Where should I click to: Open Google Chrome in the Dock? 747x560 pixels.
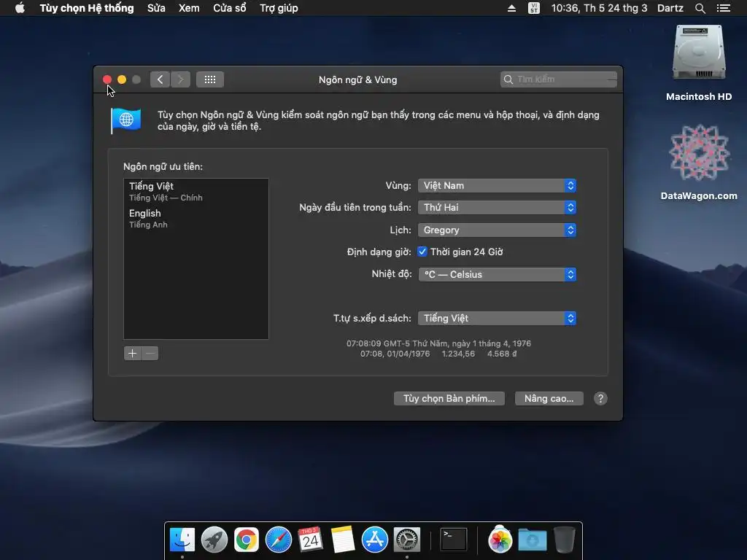(247, 540)
